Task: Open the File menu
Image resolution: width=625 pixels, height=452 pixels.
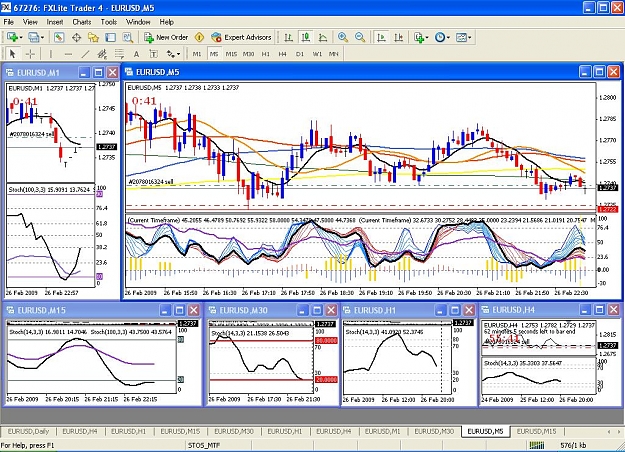Action: click(8, 22)
